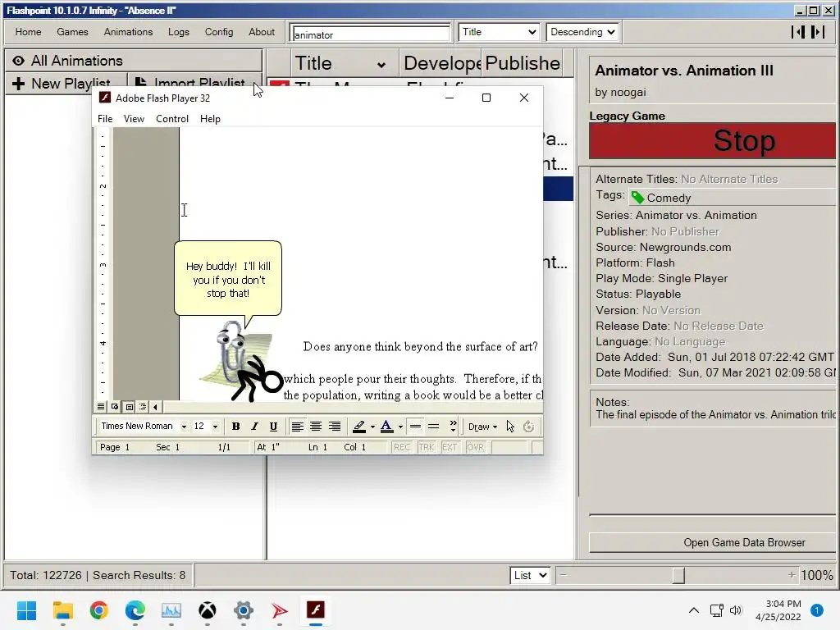
Task: Click the Underline icon in the animation toolbar
Action: [x=273, y=427]
